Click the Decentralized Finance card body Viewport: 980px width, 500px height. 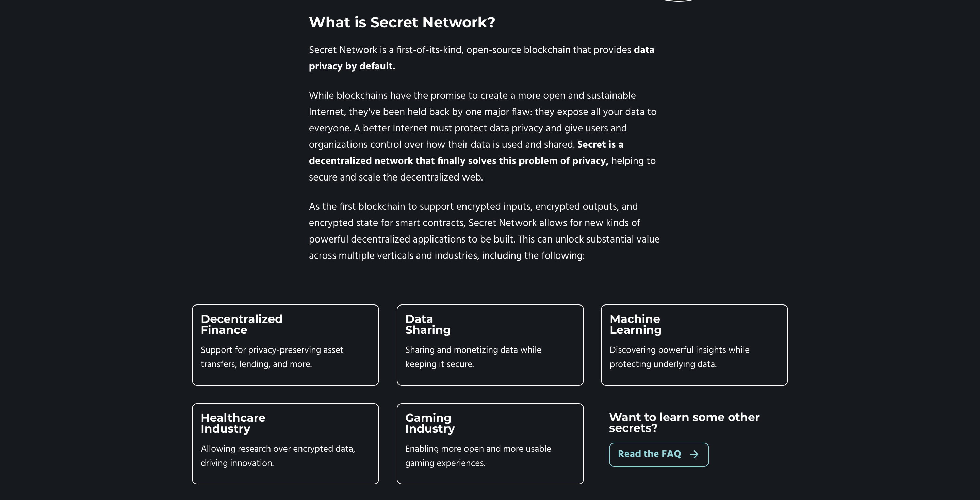(272, 357)
